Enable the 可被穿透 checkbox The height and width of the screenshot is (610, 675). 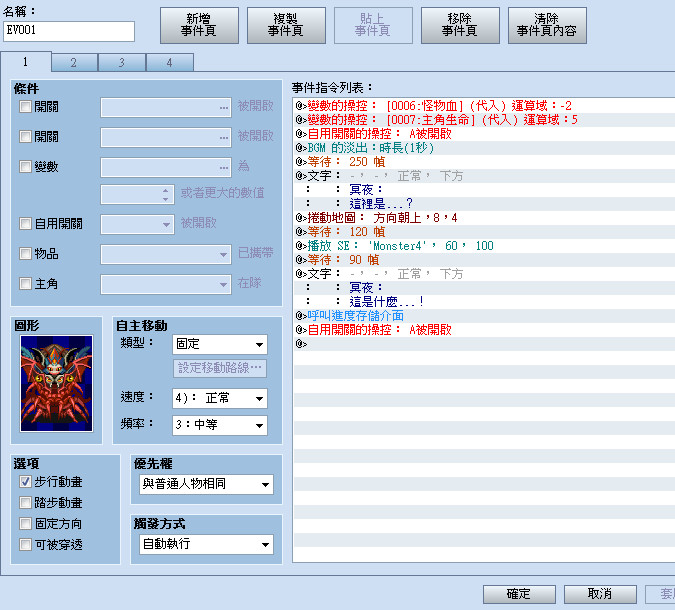point(25,545)
